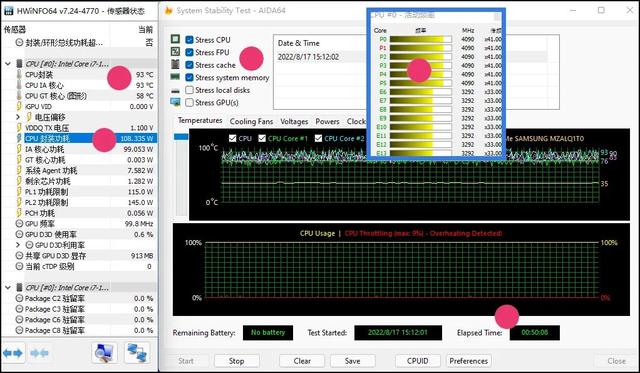Switch to the Cooling Fans tab
The image size is (640, 373).
[x=251, y=121]
